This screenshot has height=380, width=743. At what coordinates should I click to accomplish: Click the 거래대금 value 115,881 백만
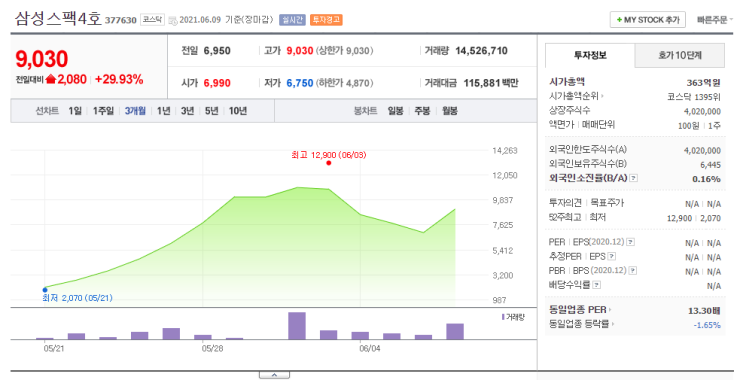(x=491, y=83)
